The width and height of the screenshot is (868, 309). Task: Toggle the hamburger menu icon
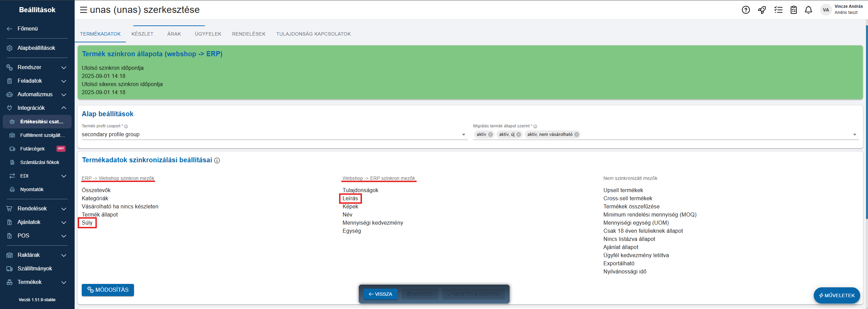pyautogui.click(x=83, y=10)
